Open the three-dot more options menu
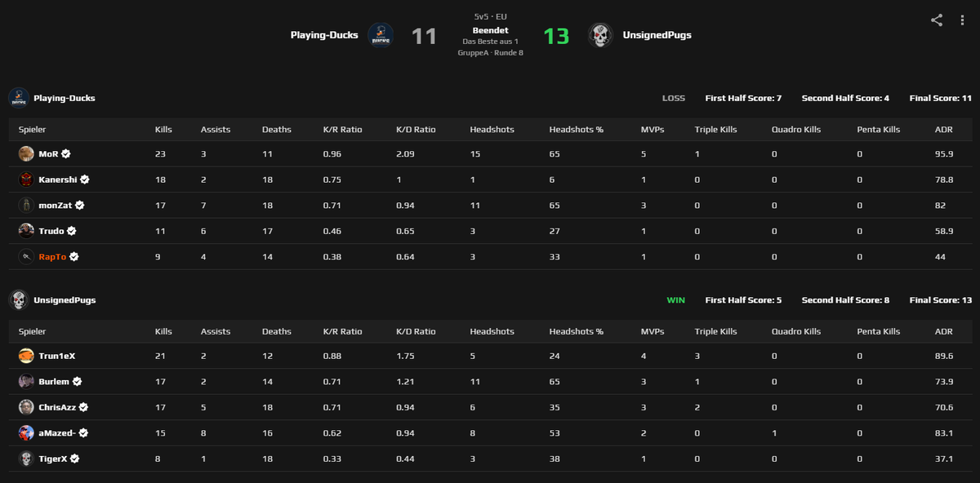 point(964,20)
